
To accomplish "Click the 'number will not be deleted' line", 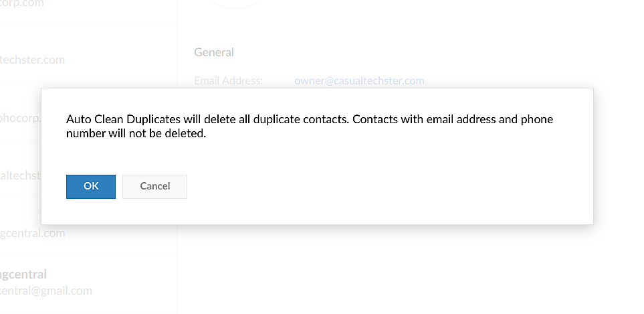I will coord(136,133).
